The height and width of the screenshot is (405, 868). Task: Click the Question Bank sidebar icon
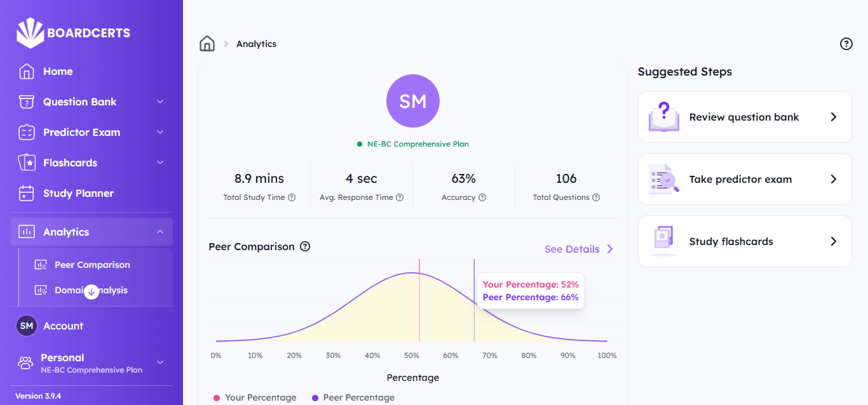25,102
